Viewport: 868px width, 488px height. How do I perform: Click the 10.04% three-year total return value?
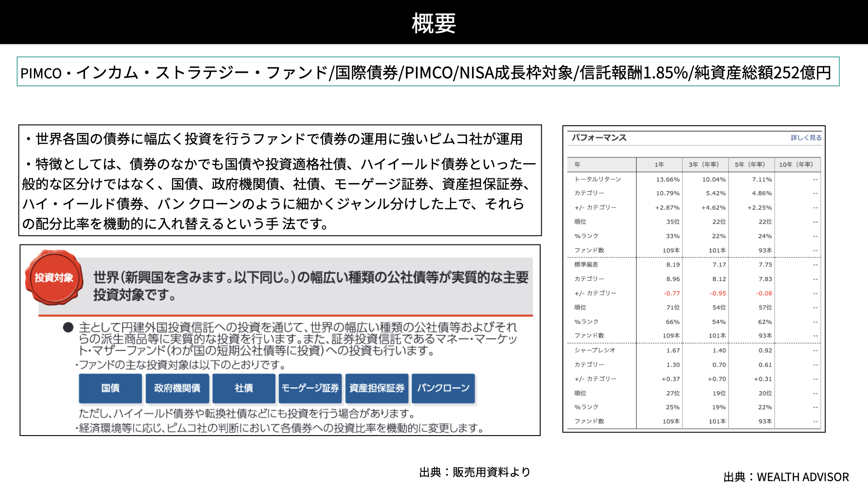click(x=714, y=179)
